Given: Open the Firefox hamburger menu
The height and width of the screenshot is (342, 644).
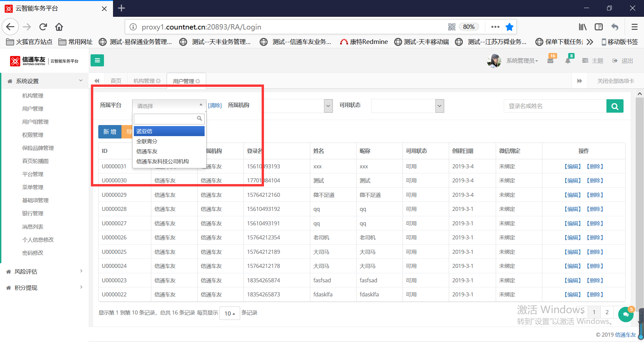Looking at the screenshot, I should pos(634,27).
